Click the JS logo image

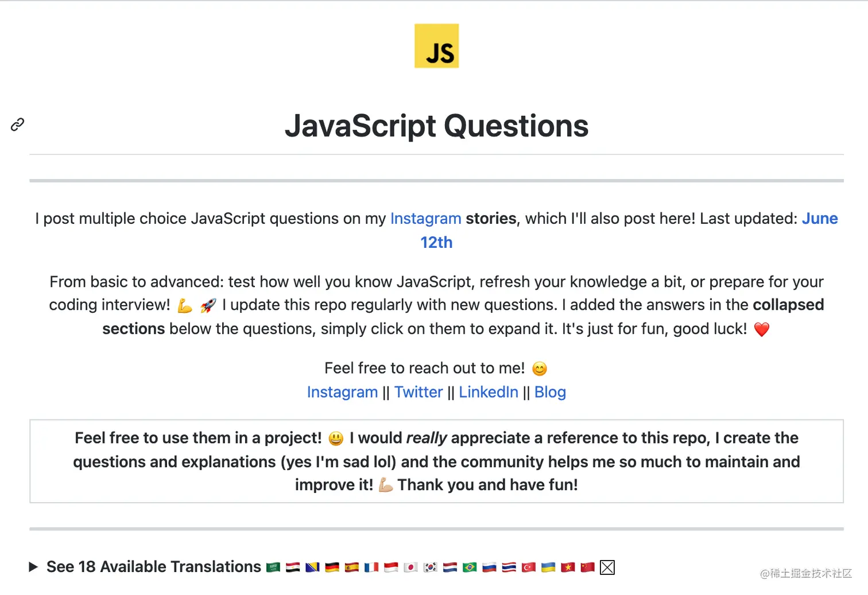(436, 46)
